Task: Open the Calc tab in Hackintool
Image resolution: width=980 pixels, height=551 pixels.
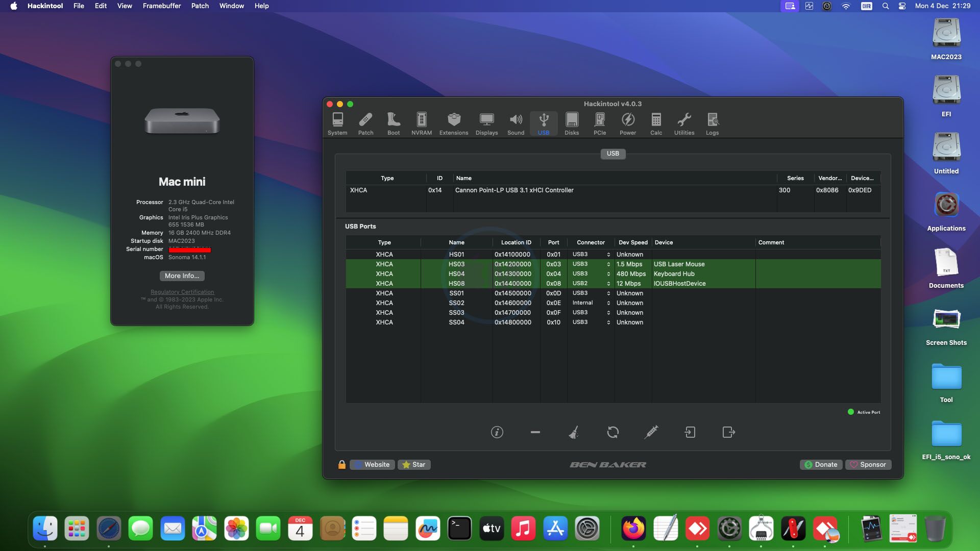Action: (656, 124)
